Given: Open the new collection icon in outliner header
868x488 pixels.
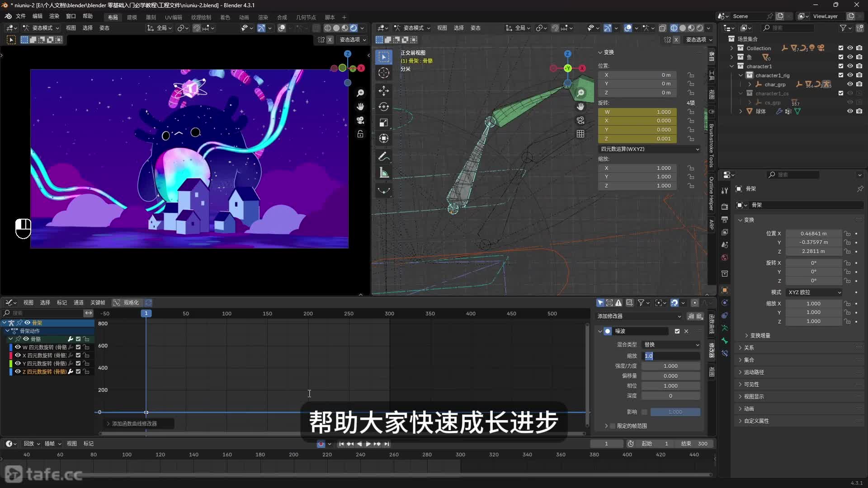Looking at the screenshot, I should pyautogui.click(x=859, y=28).
